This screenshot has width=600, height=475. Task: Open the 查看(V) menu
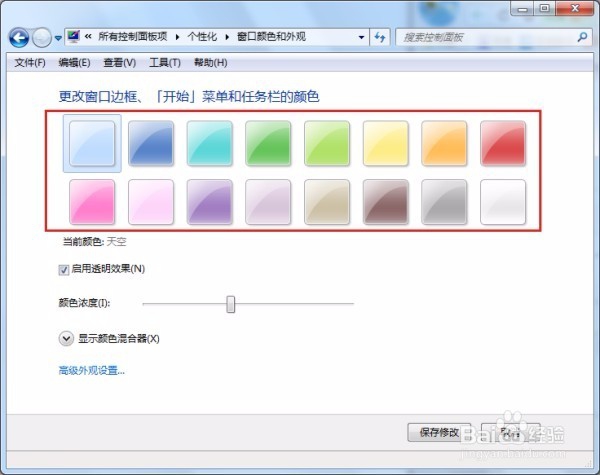tap(120, 62)
